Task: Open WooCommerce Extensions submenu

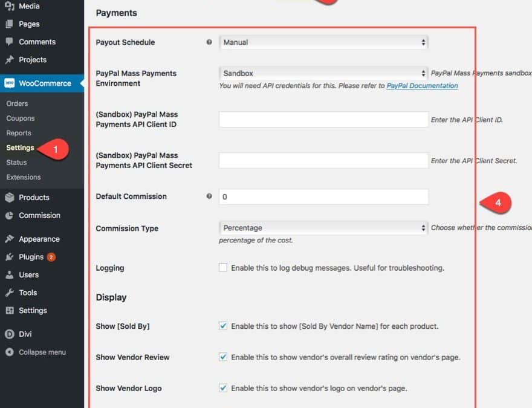Action: 24,177
